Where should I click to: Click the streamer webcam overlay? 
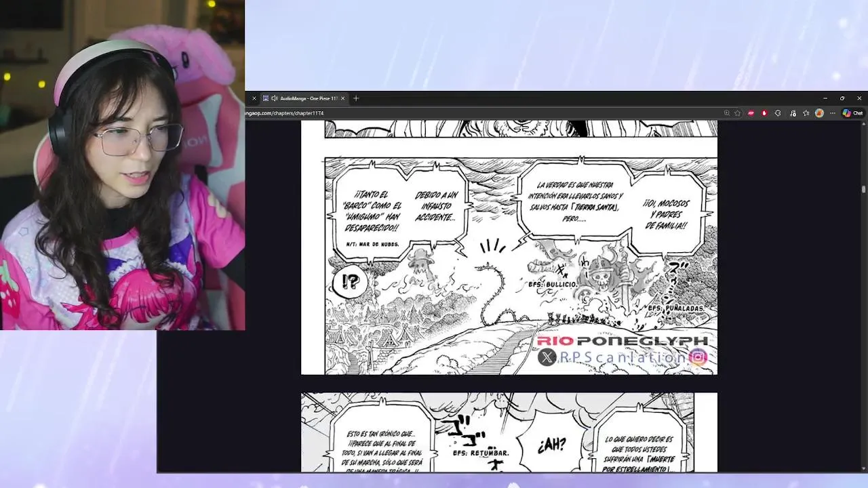pyautogui.click(x=122, y=165)
